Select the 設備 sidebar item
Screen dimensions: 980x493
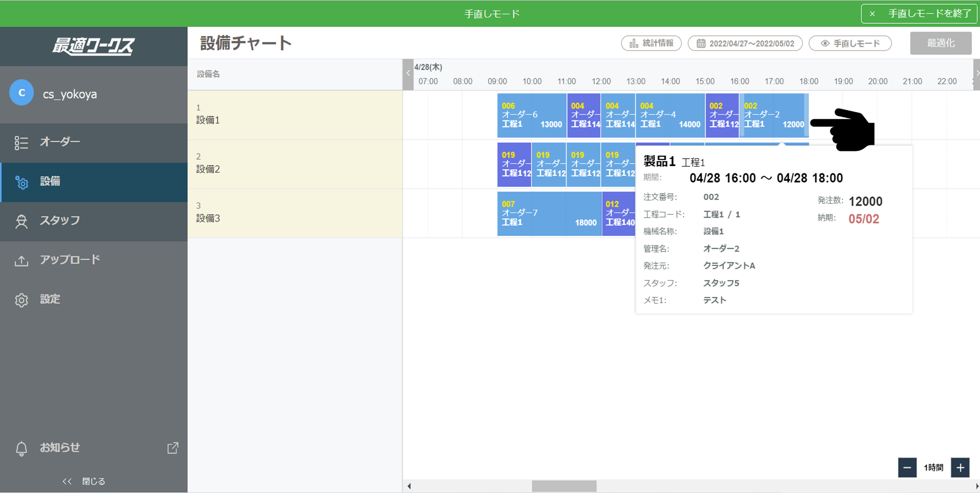click(94, 182)
